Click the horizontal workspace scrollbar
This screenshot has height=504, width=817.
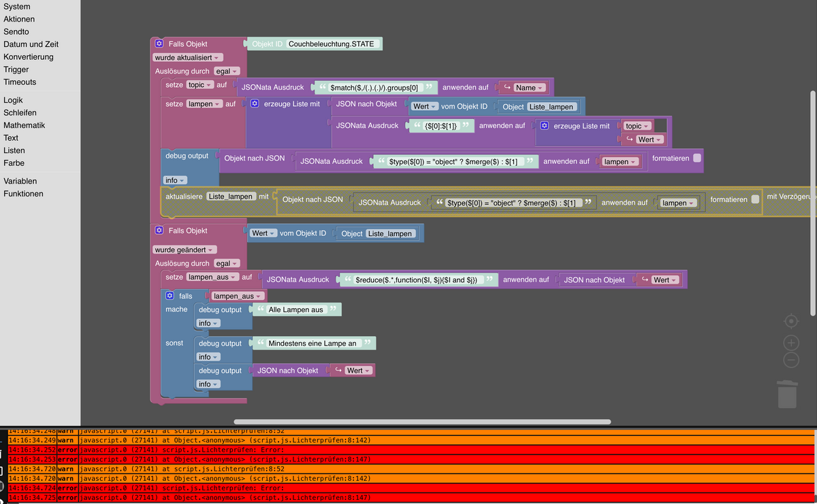[422, 422]
